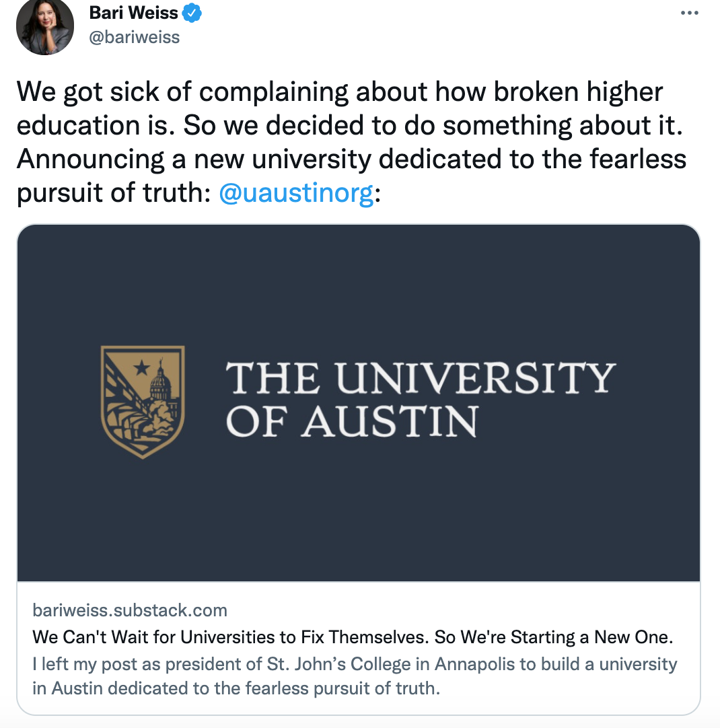Image resolution: width=720 pixels, height=728 pixels.
Task: Visit the bariweiss.substack.com domain link
Action: click(129, 610)
